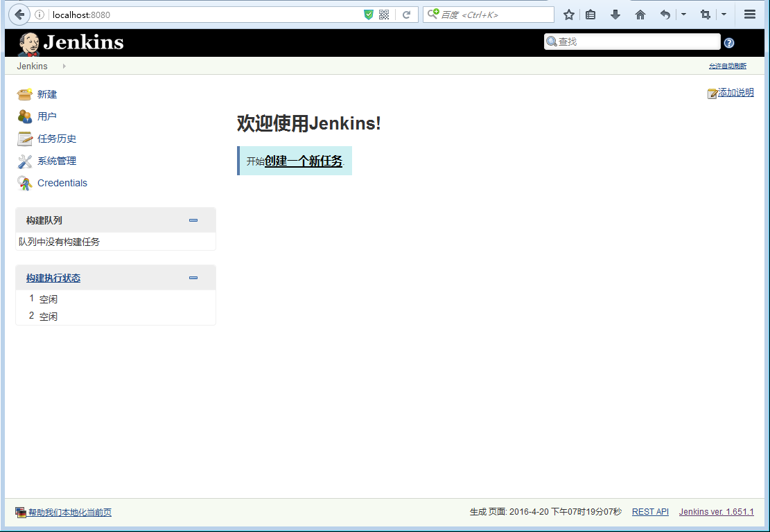Image resolution: width=770 pixels, height=532 pixels.
Task: Click 帮助我们本地化当前页 link
Action: (70, 513)
